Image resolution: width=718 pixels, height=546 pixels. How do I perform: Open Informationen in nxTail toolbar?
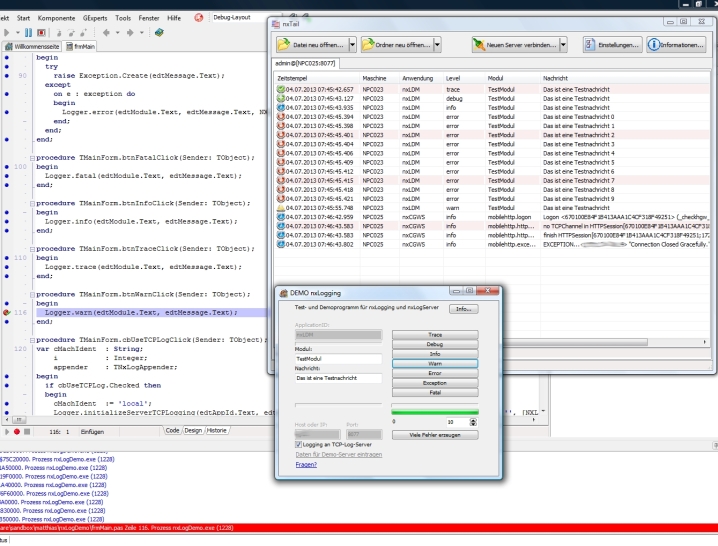pos(675,47)
